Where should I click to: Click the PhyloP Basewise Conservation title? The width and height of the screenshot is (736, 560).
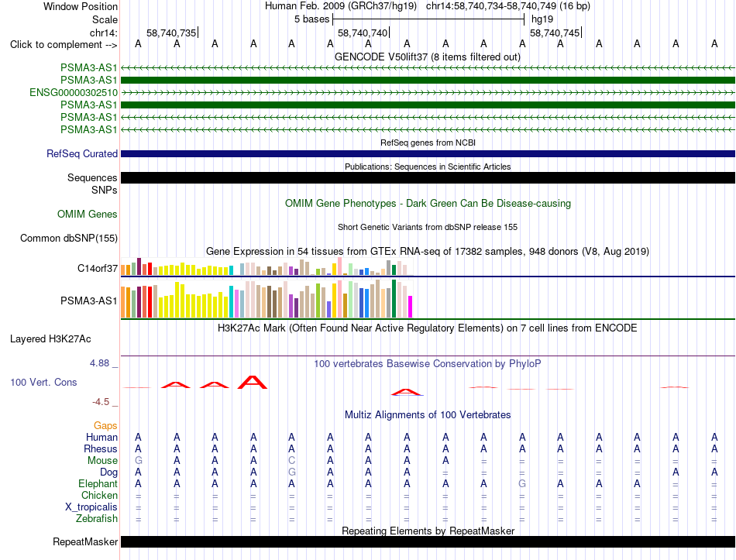pos(428,363)
